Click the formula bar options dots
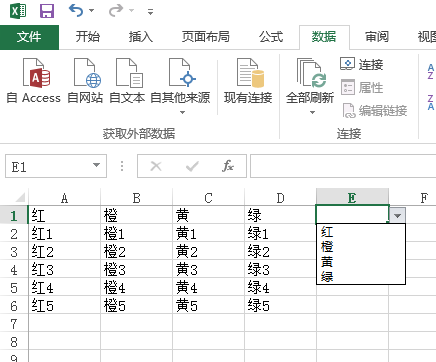This screenshot has height=362, width=436. click(122, 166)
